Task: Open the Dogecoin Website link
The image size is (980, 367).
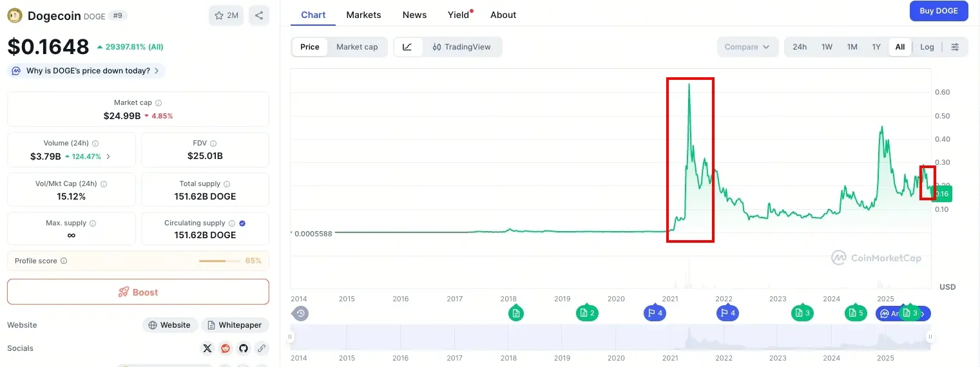Action: pyautogui.click(x=169, y=325)
